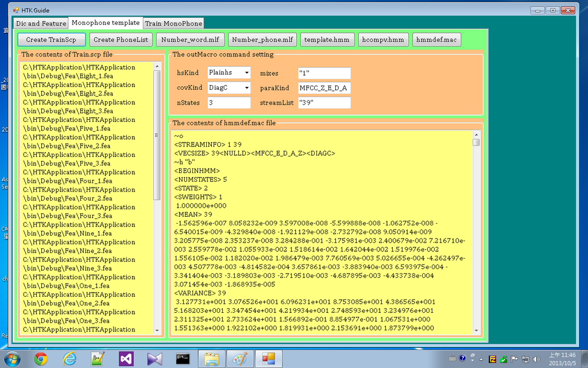Screen dimensions: 588x368
Task: Open Windows Explorer from the taskbar
Action: [212, 359]
